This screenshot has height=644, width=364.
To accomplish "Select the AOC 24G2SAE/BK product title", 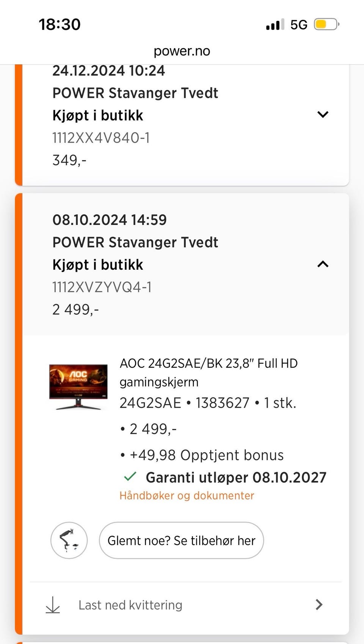I will click(x=209, y=372).
